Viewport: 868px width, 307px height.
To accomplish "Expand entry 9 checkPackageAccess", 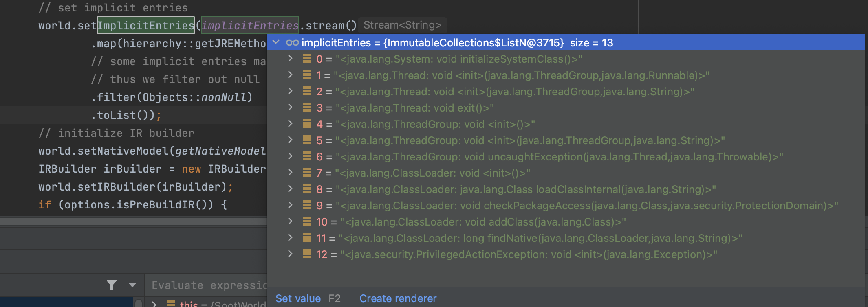I will click(290, 205).
